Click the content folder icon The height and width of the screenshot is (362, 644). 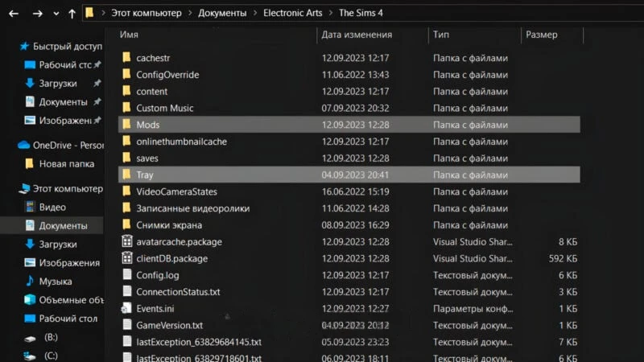126,91
